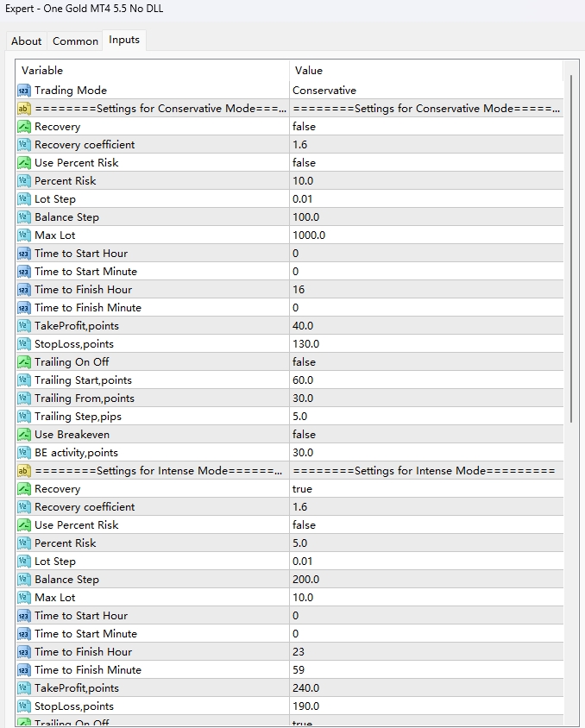Click the vertical scrollbar of the inputs list
Screen dimensions: 585x728
pyautogui.click(x=569, y=250)
